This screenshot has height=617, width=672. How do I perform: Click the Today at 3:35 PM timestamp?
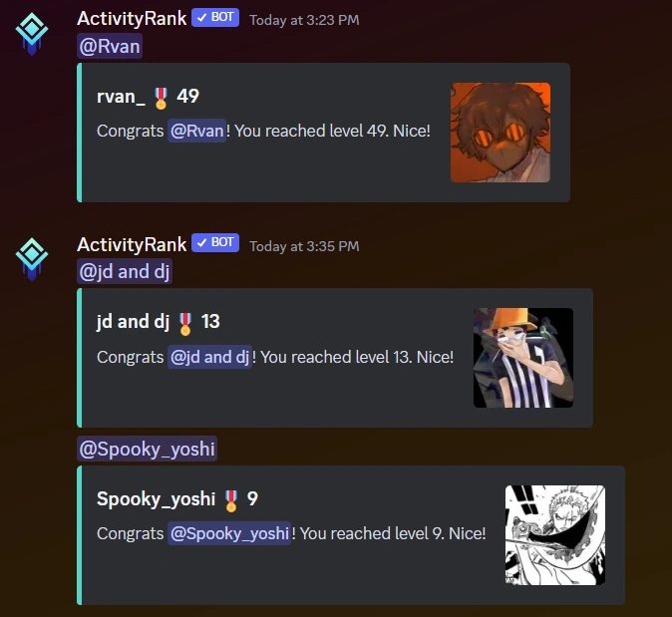click(304, 246)
